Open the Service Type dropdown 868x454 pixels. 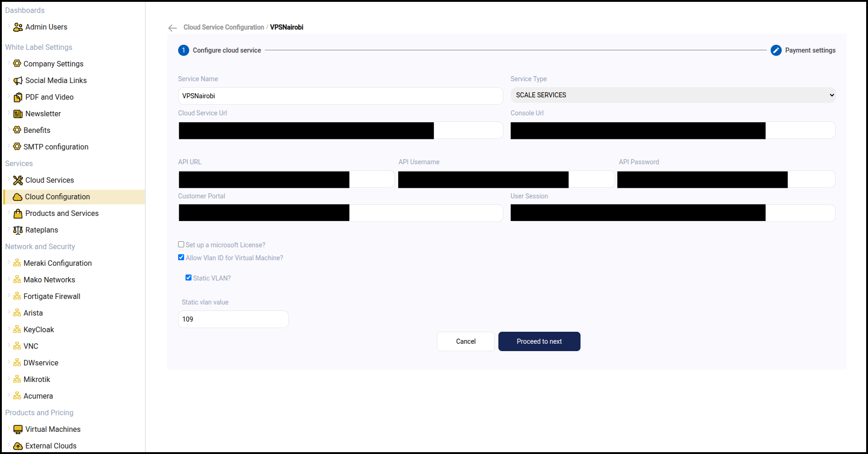point(673,95)
